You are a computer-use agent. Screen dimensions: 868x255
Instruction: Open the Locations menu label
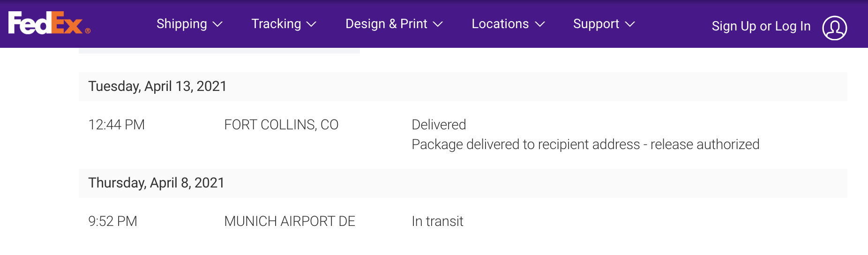point(500,24)
